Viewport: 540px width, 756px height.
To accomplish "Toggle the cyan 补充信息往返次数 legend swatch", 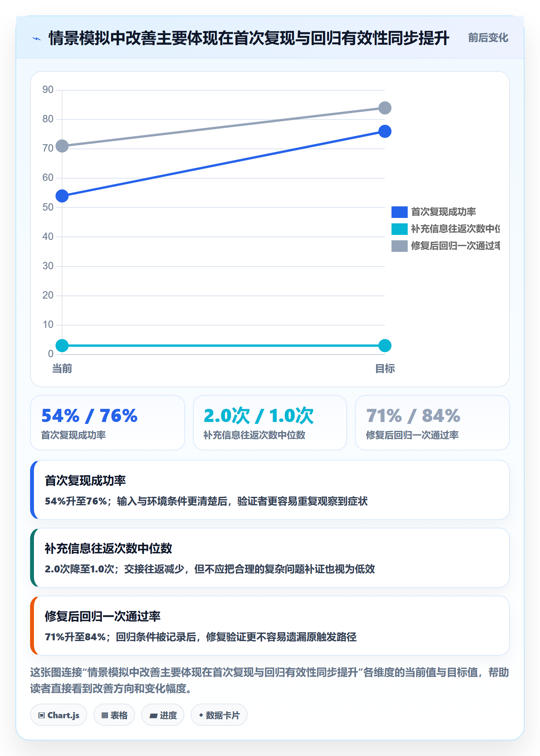I will pos(399,229).
